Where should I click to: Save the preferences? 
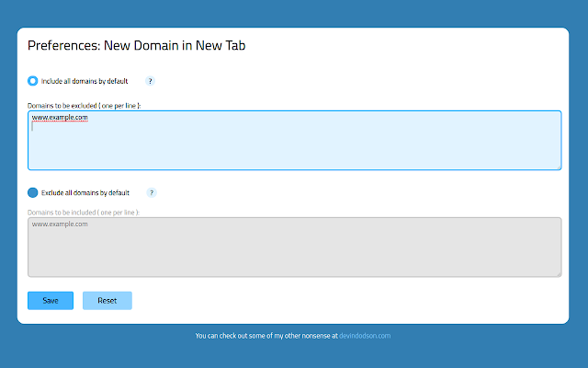51,301
